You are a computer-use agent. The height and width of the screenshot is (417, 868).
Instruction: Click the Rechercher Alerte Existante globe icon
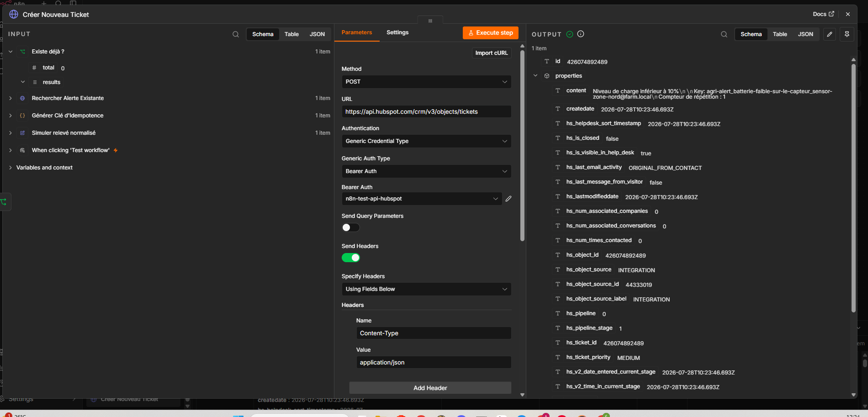coord(22,98)
